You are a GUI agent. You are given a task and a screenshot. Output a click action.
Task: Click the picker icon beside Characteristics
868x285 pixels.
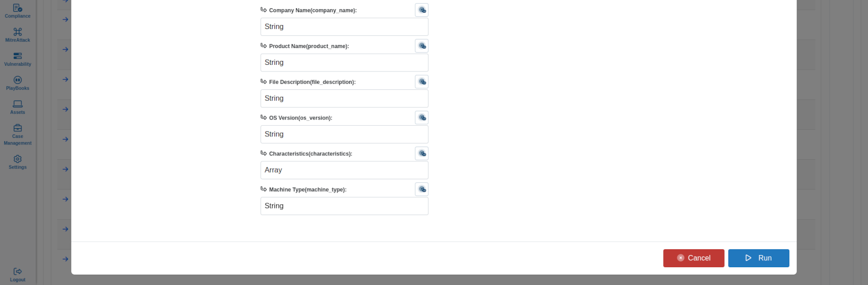(x=422, y=153)
